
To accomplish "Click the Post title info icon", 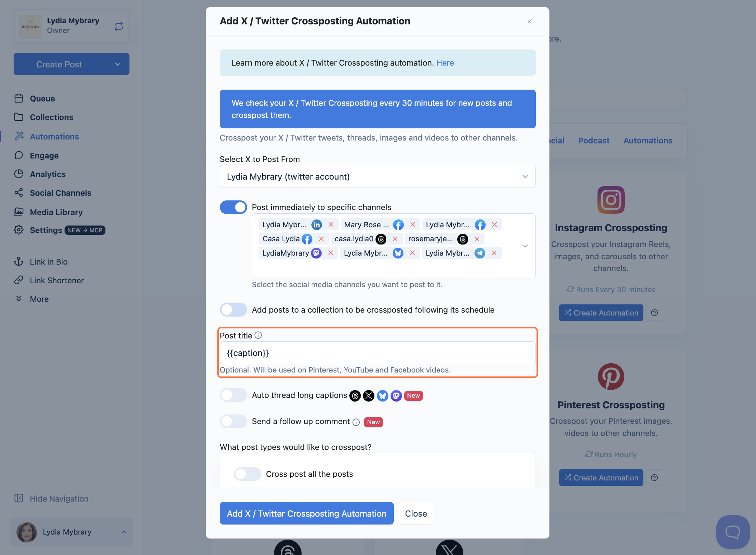I will [258, 335].
